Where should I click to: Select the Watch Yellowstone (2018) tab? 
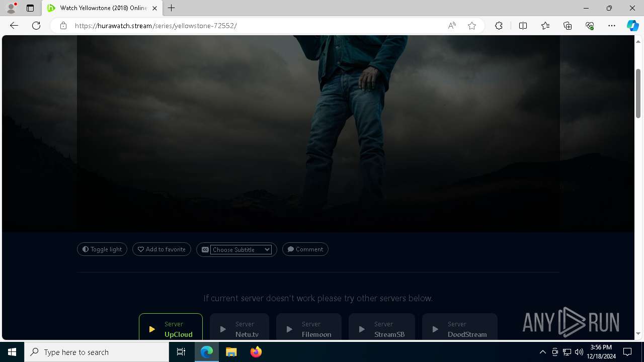[x=103, y=8]
